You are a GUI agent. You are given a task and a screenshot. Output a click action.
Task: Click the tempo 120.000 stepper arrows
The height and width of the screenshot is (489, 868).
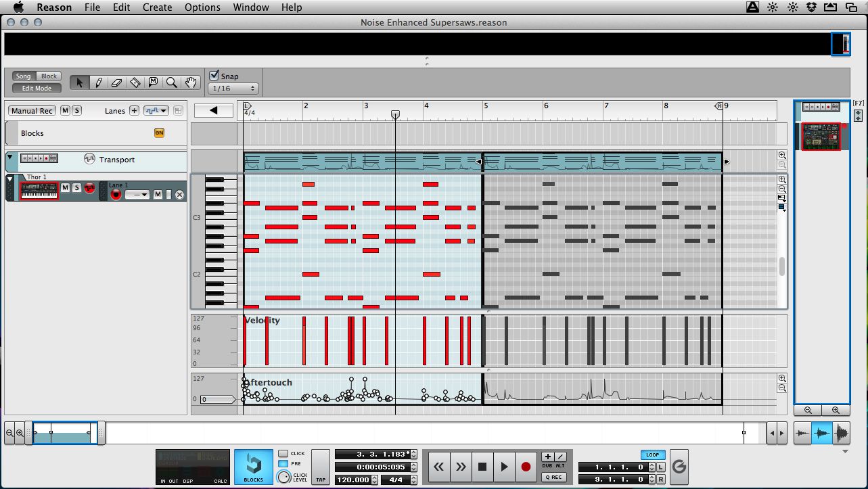375,480
